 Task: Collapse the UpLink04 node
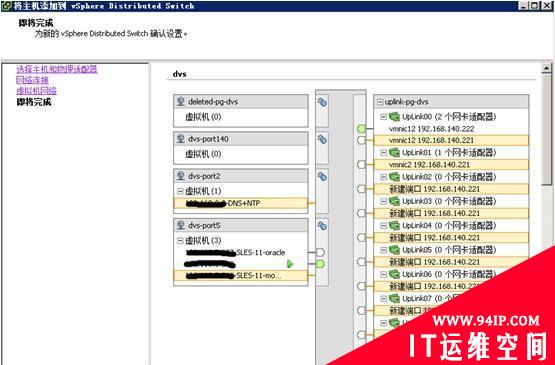coord(384,226)
